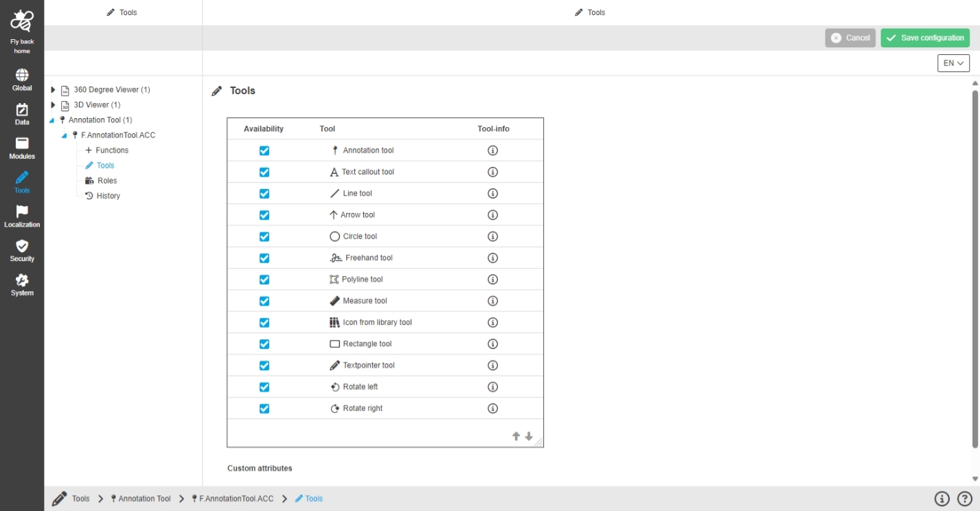Select Roles in the tree
The image size is (980, 511).
[107, 181]
